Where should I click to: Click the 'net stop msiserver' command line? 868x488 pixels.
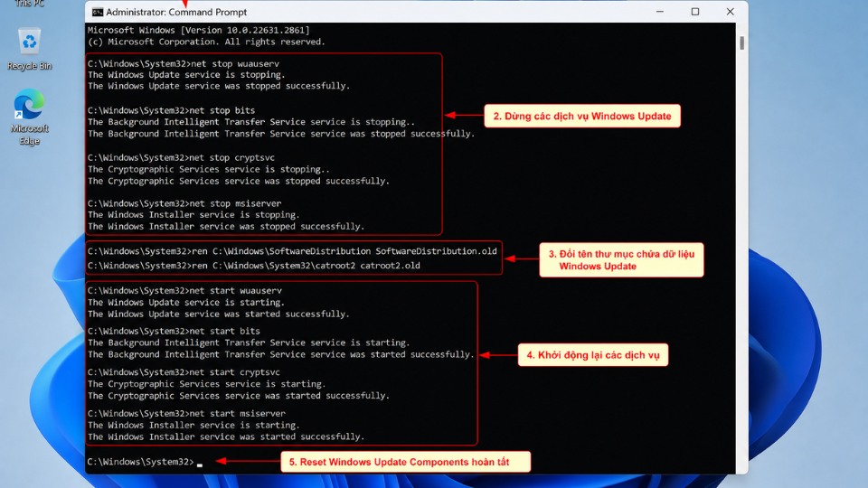coord(184,203)
